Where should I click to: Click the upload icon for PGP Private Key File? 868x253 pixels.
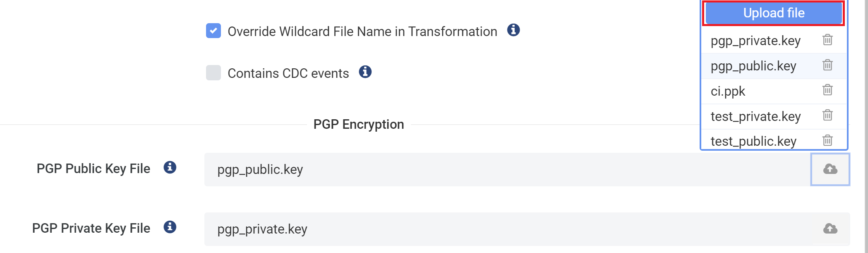[x=830, y=229]
